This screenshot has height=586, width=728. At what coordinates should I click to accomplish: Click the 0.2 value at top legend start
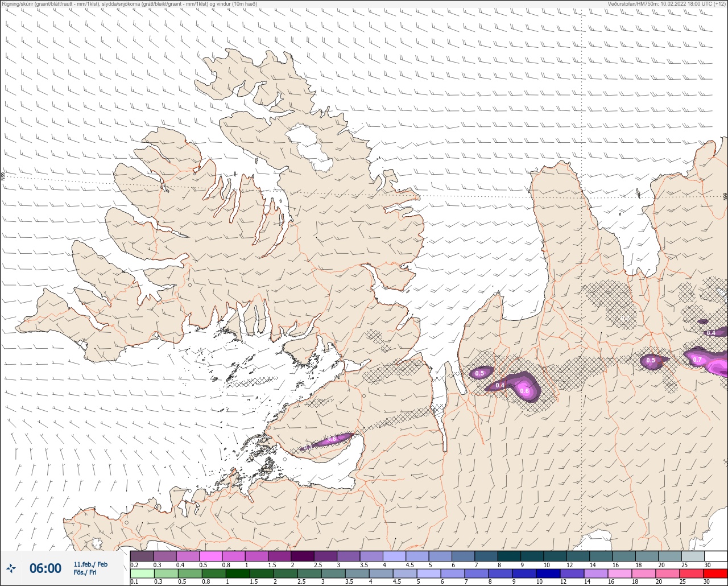[134, 564]
